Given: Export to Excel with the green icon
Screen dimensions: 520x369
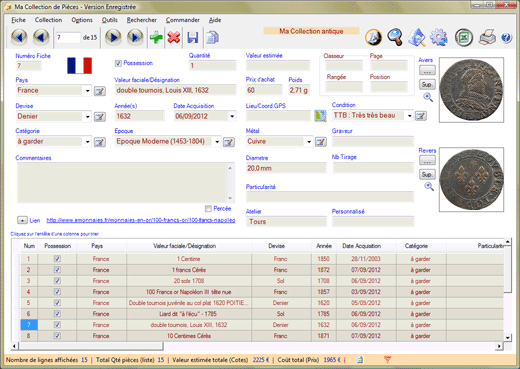Looking at the screenshot, I should [464, 37].
